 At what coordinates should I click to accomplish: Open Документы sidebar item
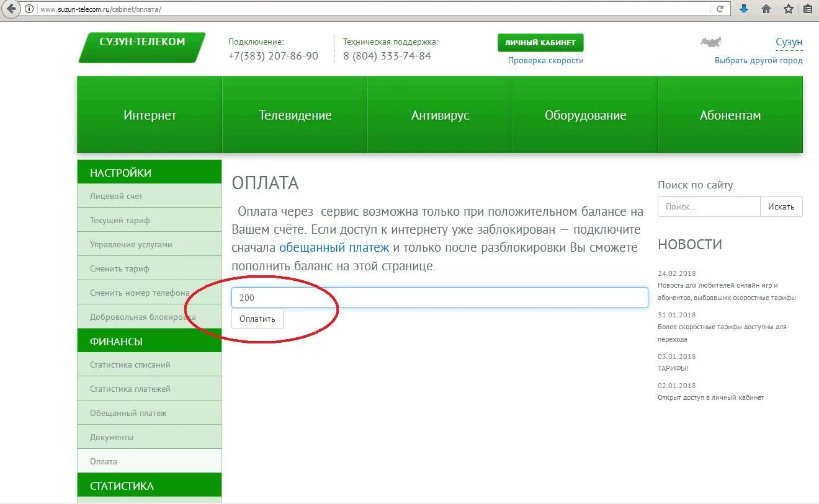pyautogui.click(x=150, y=437)
